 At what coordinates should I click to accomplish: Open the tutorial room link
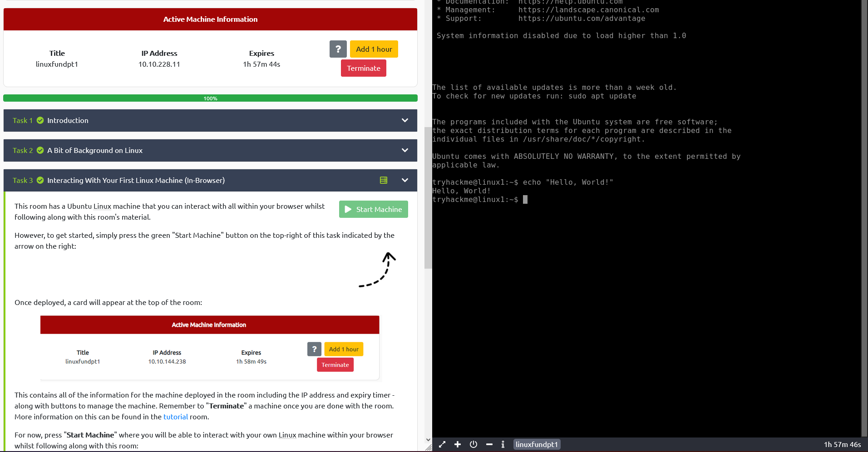point(176,417)
